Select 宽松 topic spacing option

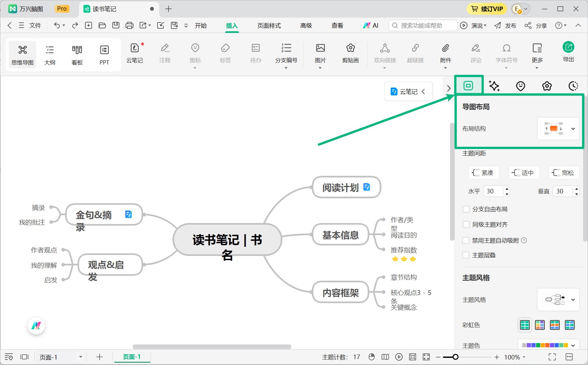point(564,173)
